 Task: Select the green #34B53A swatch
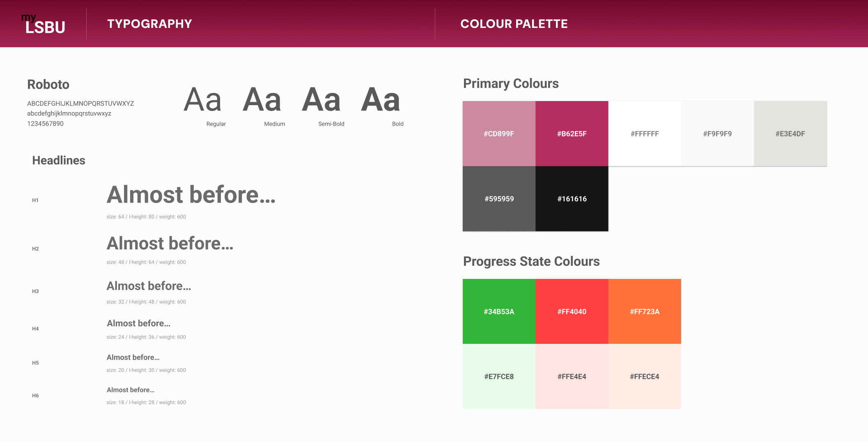coord(499,311)
